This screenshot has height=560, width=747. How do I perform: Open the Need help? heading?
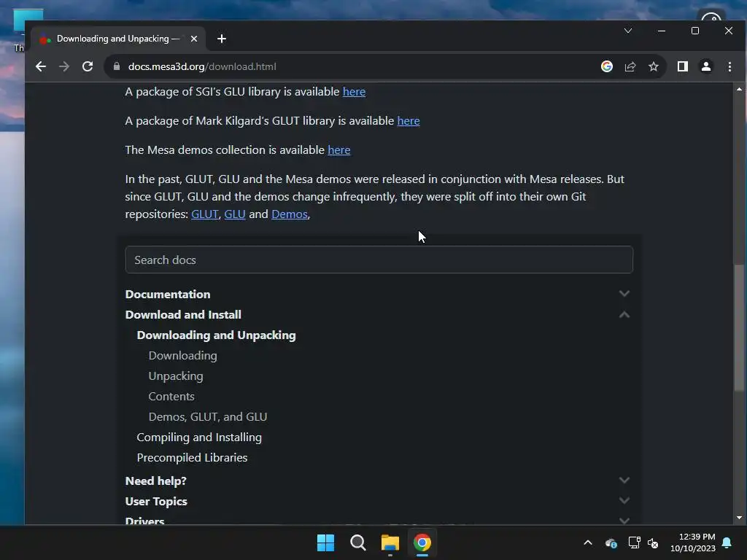156,481
